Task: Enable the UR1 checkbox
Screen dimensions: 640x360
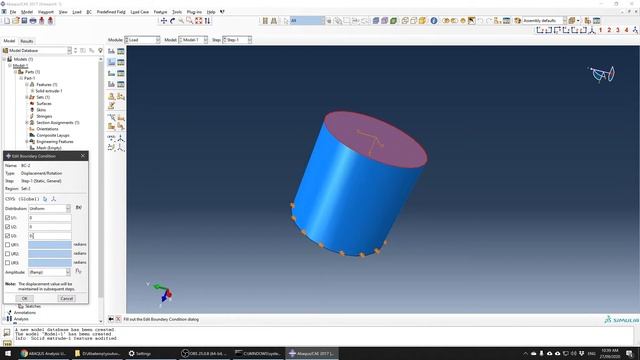Action: [7, 244]
